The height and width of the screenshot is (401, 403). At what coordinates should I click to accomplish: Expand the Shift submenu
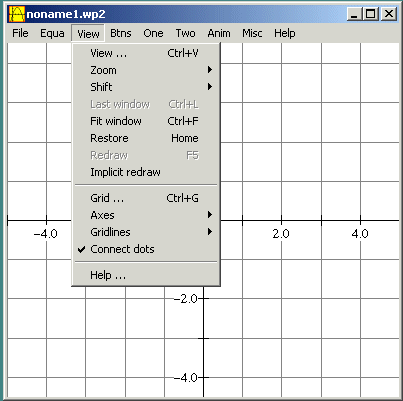tap(146, 87)
